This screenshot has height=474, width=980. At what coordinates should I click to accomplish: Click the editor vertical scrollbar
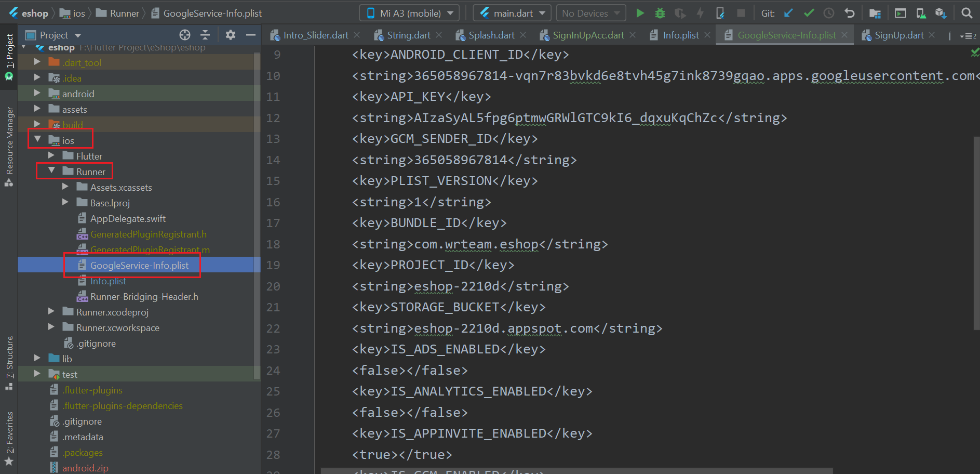coord(976,231)
